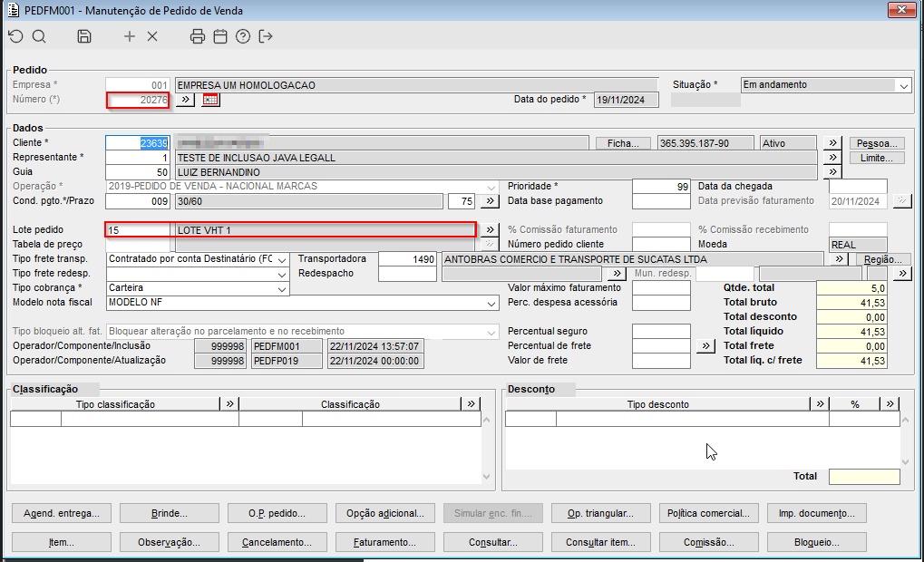Click the X delete-record toolbar icon

152,36
